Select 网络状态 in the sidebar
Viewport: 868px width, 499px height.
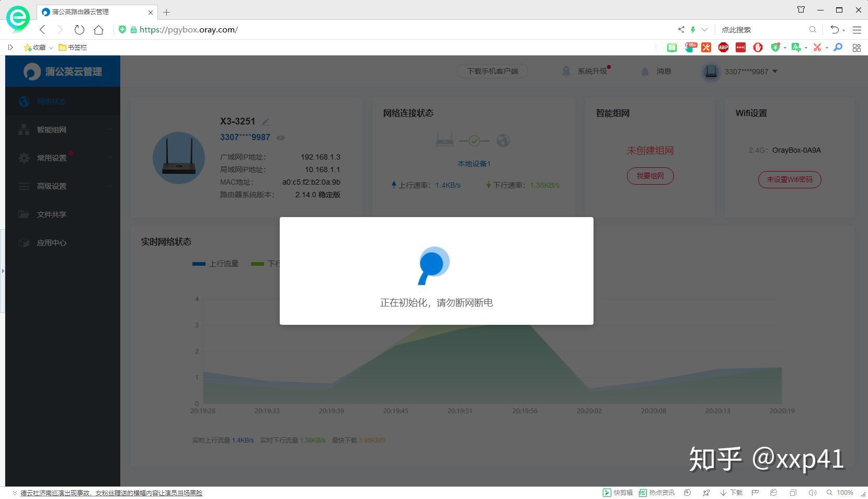click(63, 101)
